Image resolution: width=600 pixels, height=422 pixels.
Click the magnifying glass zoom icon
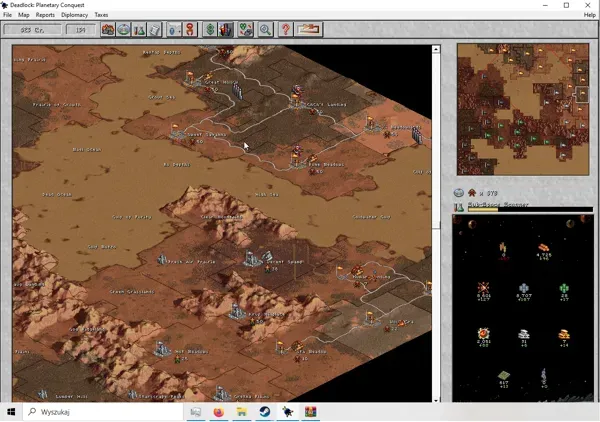pyautogui.click(x=265, y=29)
